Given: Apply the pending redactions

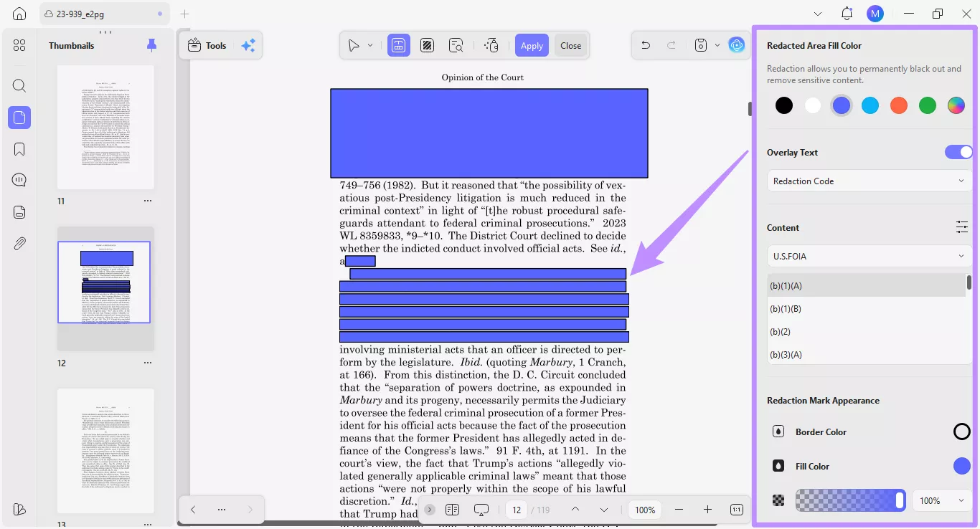Looking at the screenshot, I should pos(532,44).
